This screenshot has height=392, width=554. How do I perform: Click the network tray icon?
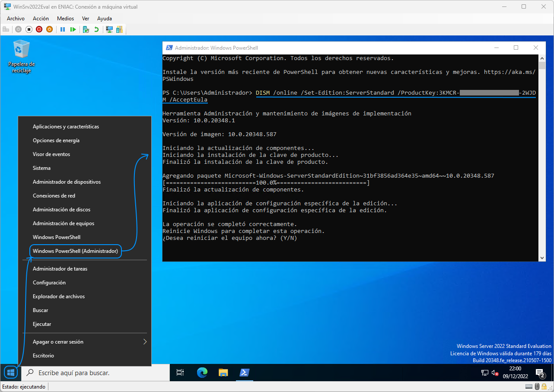coord(485,373)
